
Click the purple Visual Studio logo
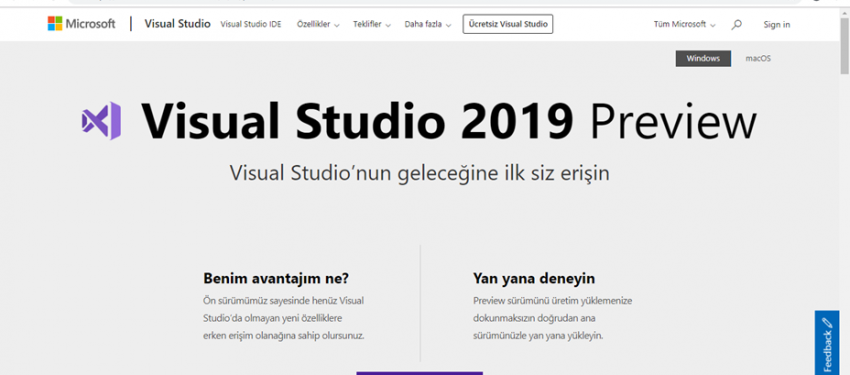click(101, 121)
